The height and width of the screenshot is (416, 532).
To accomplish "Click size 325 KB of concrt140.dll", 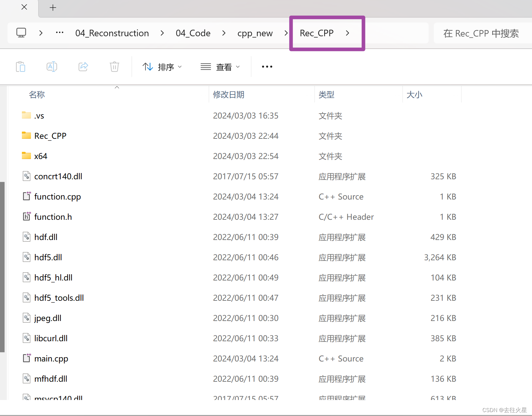I will click(443, 176).
